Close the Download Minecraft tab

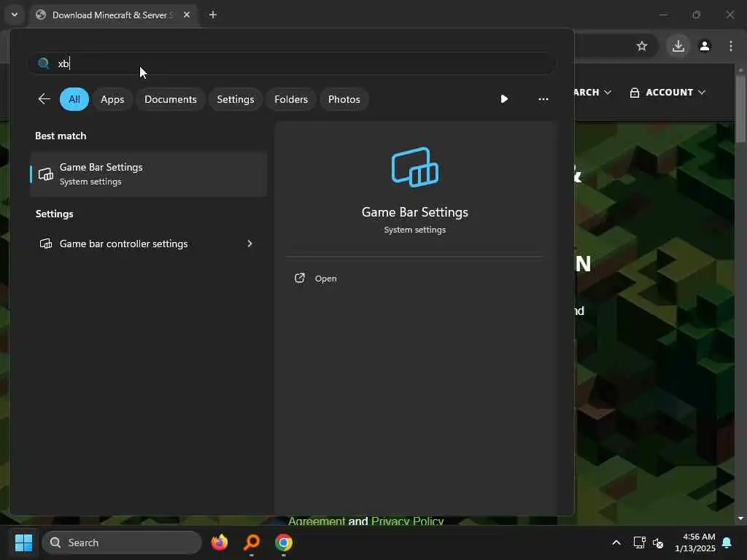[187, 15]
